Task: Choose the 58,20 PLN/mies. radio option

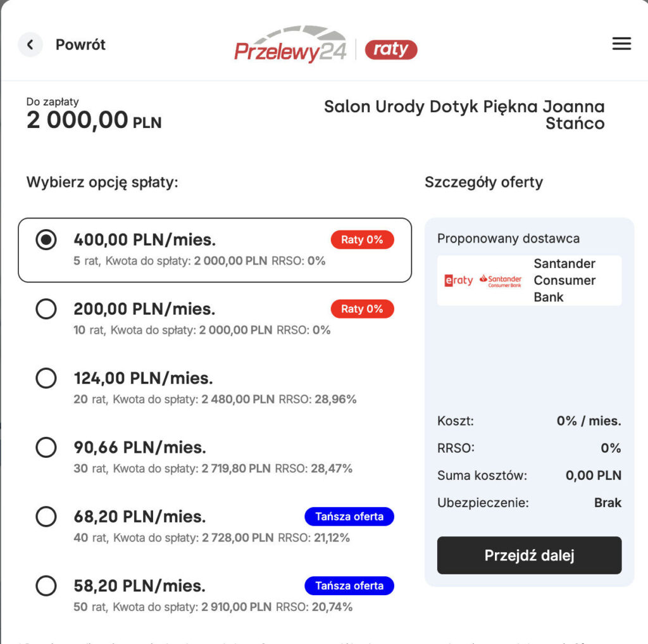Action: 46,586
